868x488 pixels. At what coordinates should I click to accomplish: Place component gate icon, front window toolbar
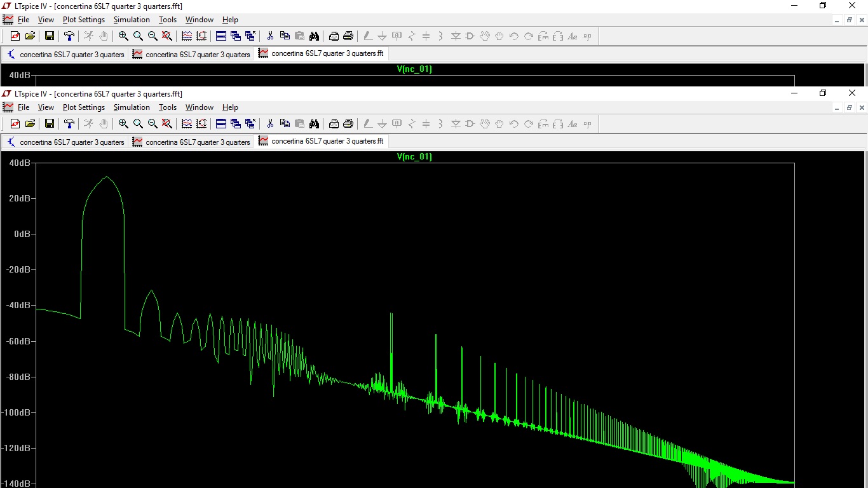click(x=470, y=124)
